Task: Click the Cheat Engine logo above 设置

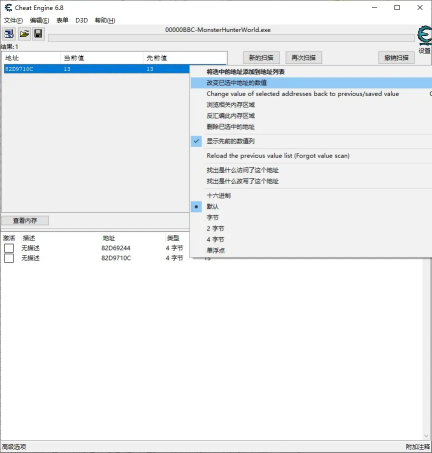Action: click(x=425, y=35)
